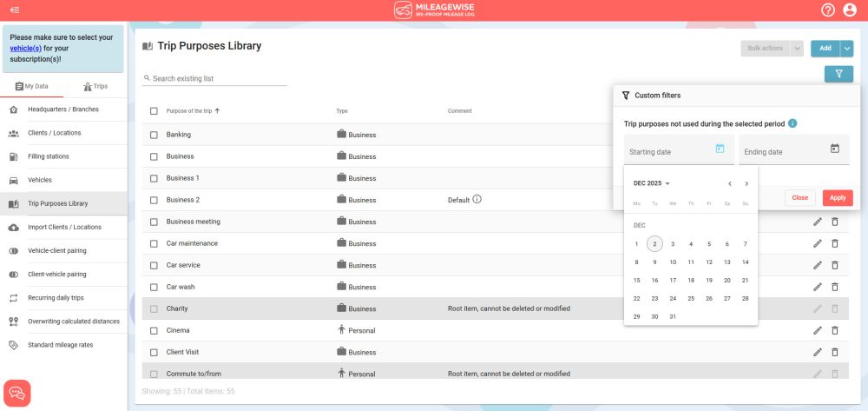Edit the Business meeting trip purpose

(x=817, y=222)
